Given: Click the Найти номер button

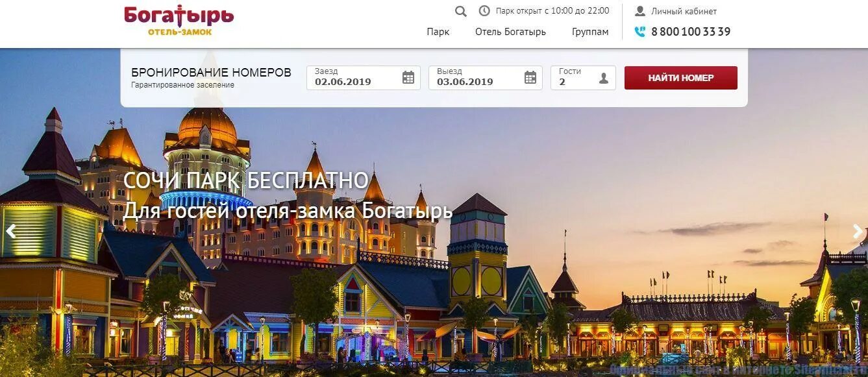Looking at the screenshot, I should pos(681,78).
